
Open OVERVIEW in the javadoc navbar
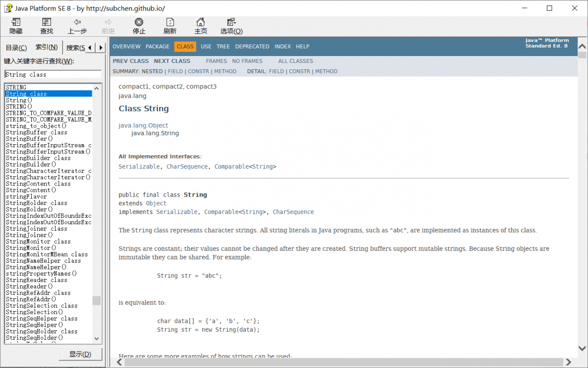tap(126, 46)
